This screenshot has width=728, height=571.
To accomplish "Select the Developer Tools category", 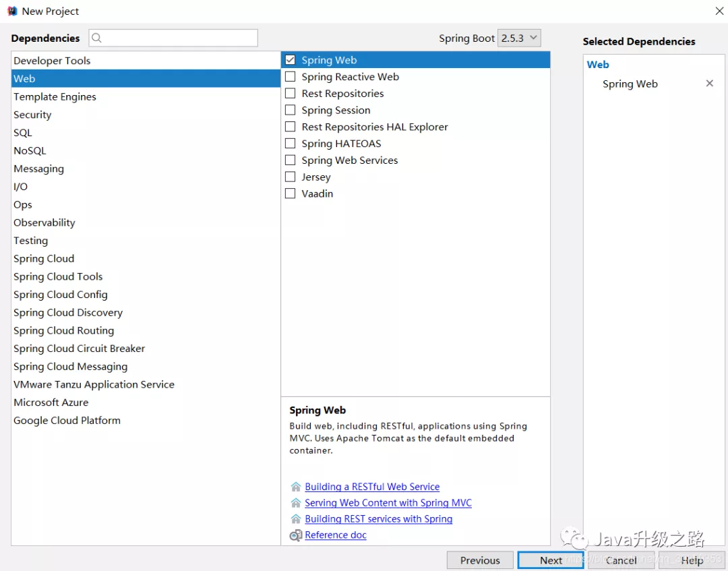I will tap(146, 61).
